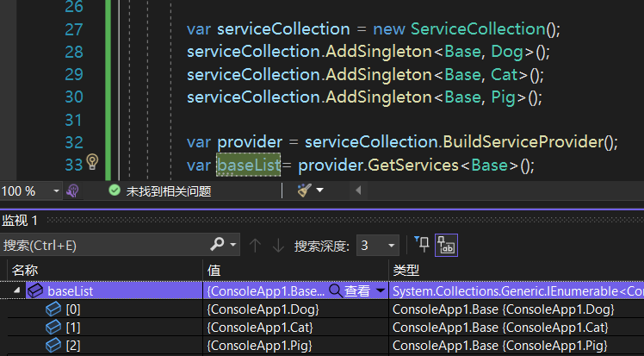644x356 pixels.
Task: Click the pin watch filter icon
Action: coord(422,244)
